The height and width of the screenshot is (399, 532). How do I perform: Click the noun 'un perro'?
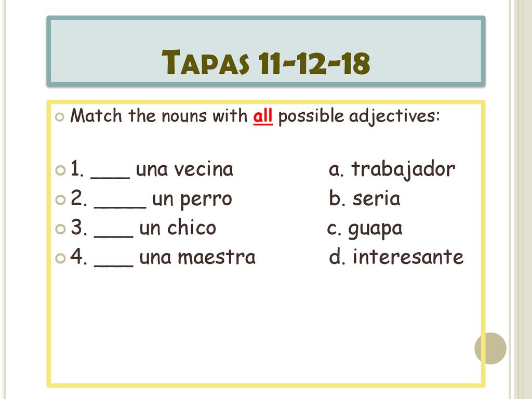click(192, 199)
